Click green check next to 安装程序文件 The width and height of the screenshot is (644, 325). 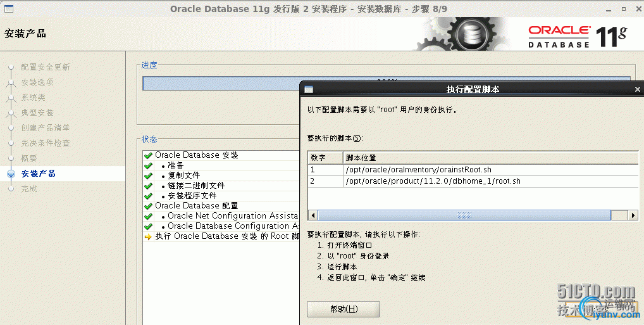148,196
